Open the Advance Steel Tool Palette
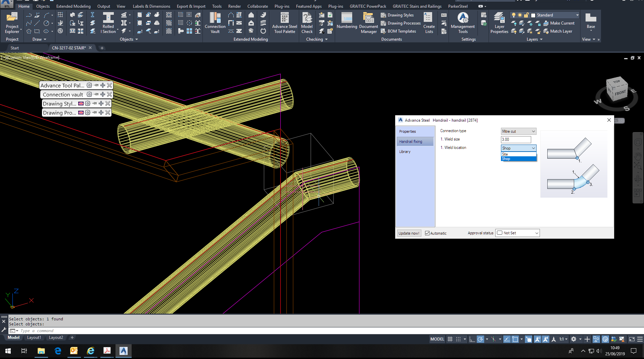Screen dimensions: 644x359 (284, 23)
